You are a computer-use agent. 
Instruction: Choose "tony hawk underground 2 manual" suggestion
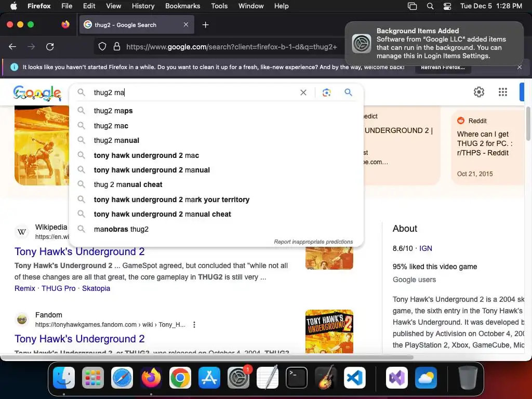pos(216,170)
